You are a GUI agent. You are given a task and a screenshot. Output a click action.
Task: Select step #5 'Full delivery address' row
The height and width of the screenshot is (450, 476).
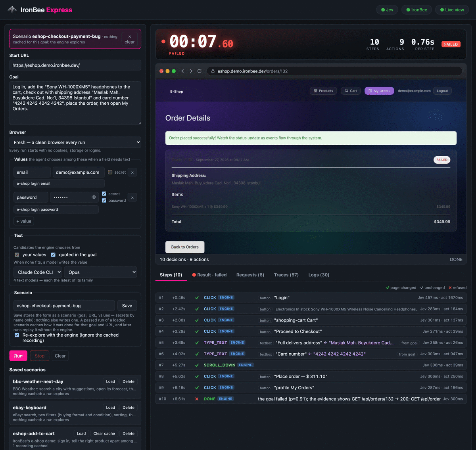tap(311, 343)
